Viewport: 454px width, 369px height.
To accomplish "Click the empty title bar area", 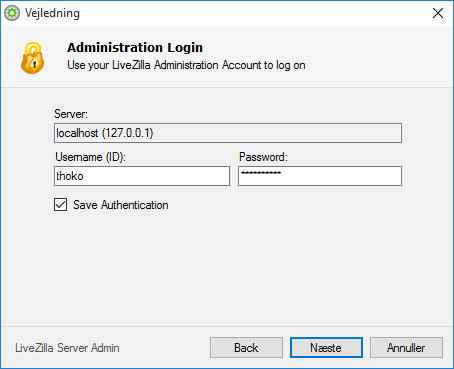I will 253,13.
